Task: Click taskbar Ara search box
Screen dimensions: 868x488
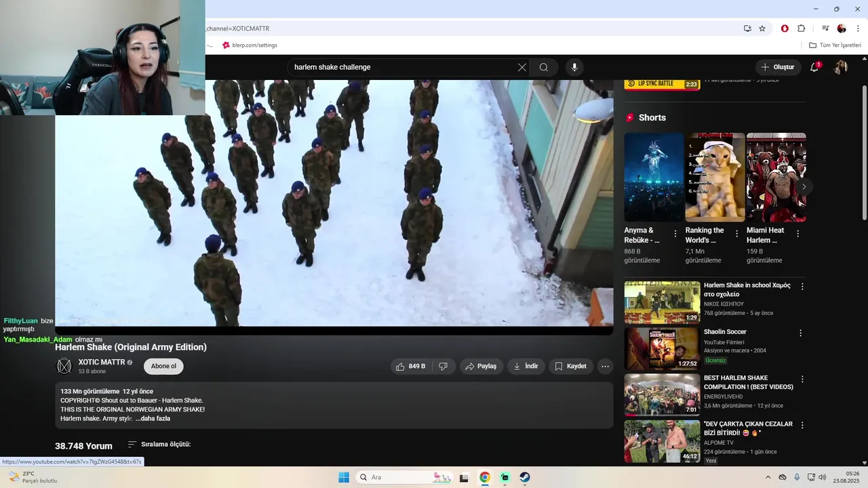Action: coord(406,477)
